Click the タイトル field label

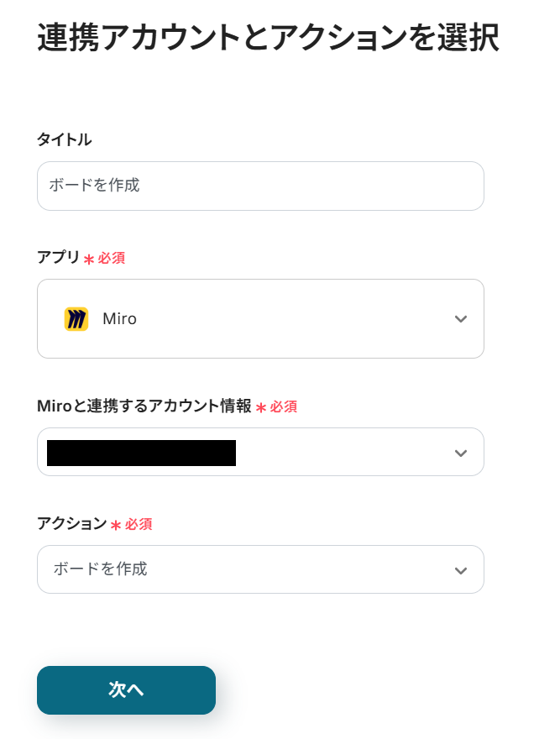click(x=65, y=139)
